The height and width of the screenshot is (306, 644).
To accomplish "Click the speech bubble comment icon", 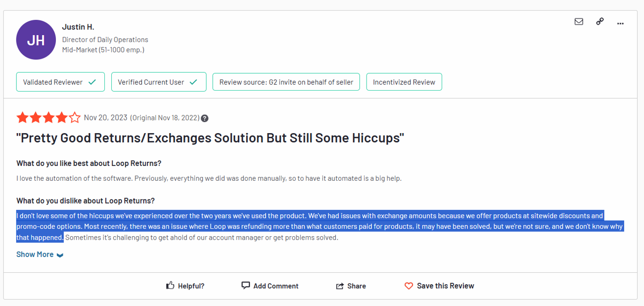I will point(245,286).
